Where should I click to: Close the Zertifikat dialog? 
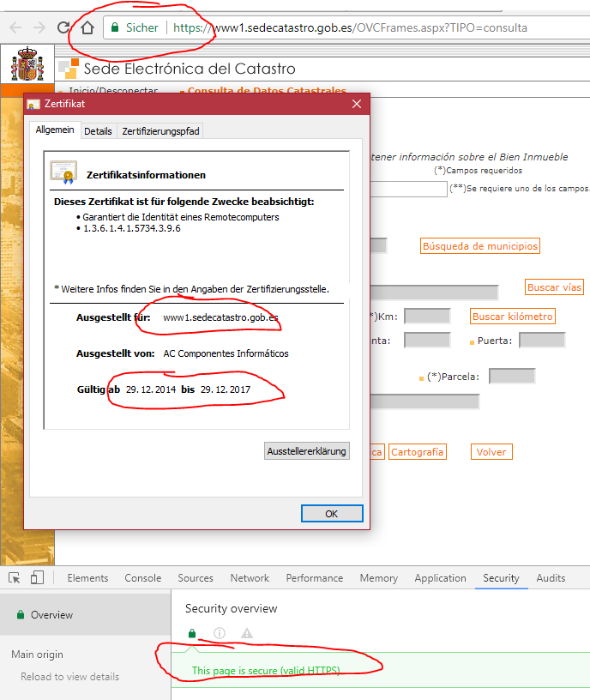point(357,104)
